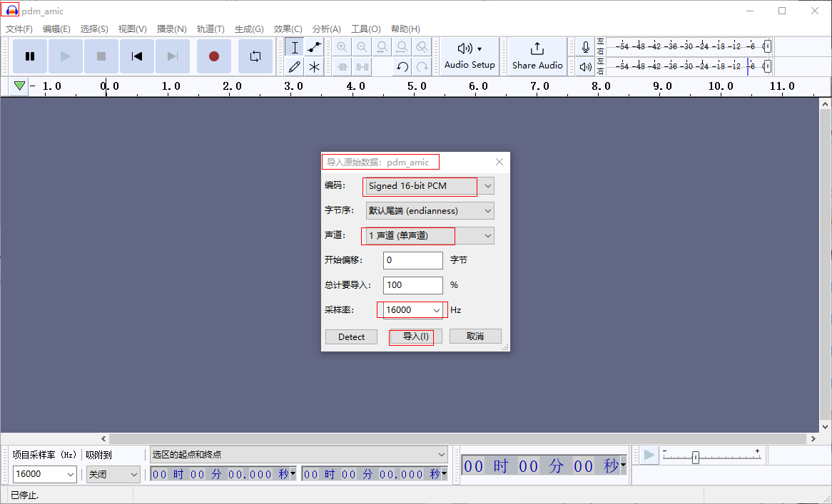The width and height of the screenshot is (832, 504).
Task: Click the 开始偏移 offset input field
Action: [412, 260]
